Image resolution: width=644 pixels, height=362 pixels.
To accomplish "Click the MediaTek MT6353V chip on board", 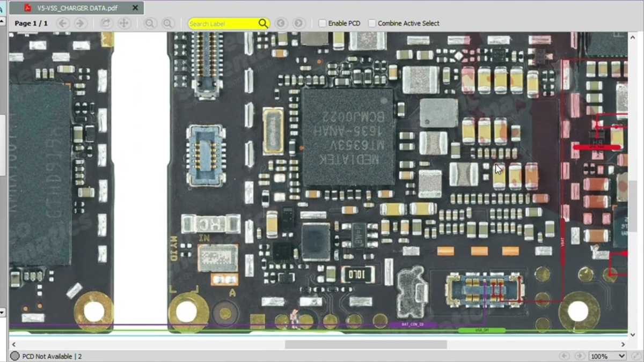I will pos(348,138).
